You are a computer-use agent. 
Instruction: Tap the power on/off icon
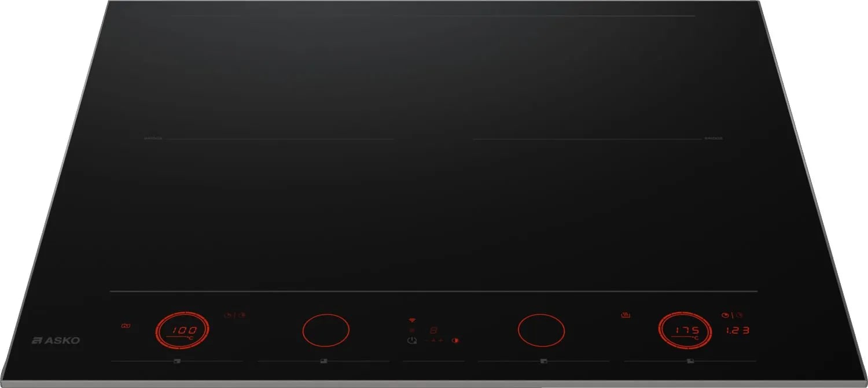(411, 341)
